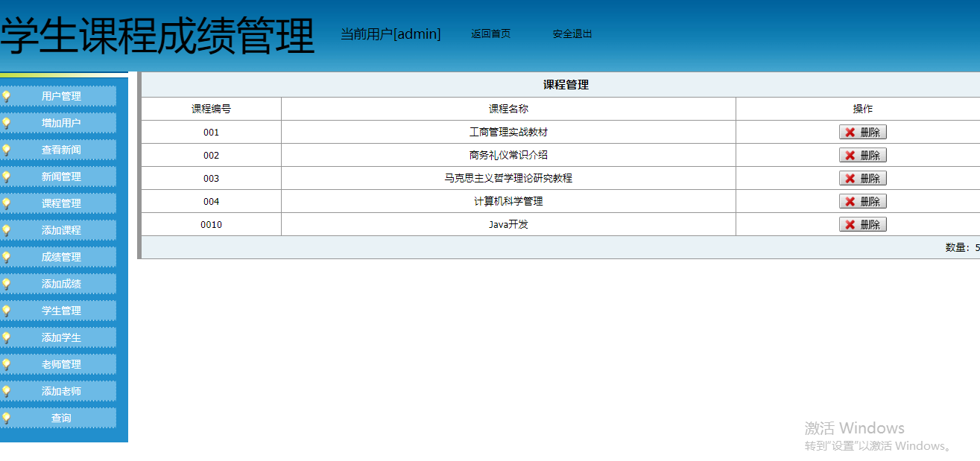The image size is (980, 461).
Task: Delete course 003 马克思主义哲学理论研究教程
Action: (x=863, y=178)
